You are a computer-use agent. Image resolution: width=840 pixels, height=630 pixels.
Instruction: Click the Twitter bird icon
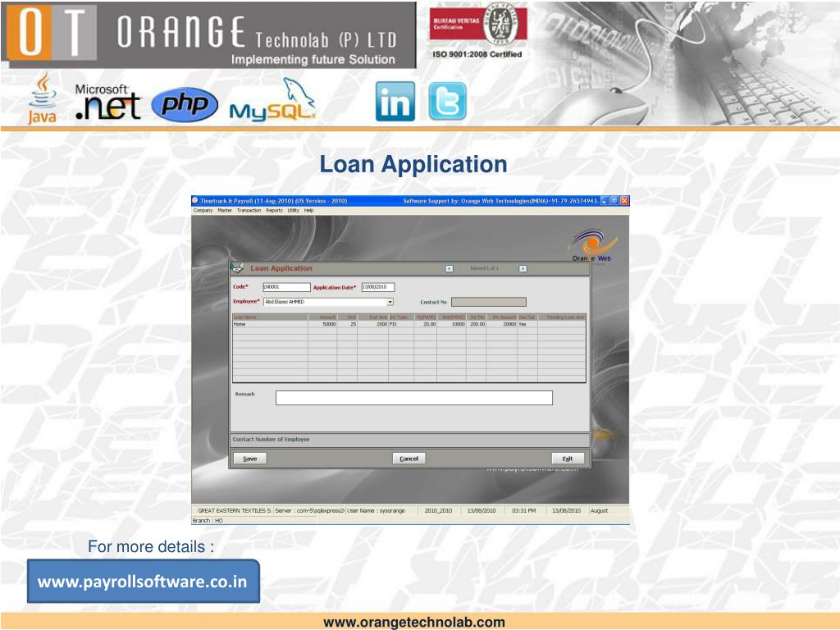click(447, 101)
